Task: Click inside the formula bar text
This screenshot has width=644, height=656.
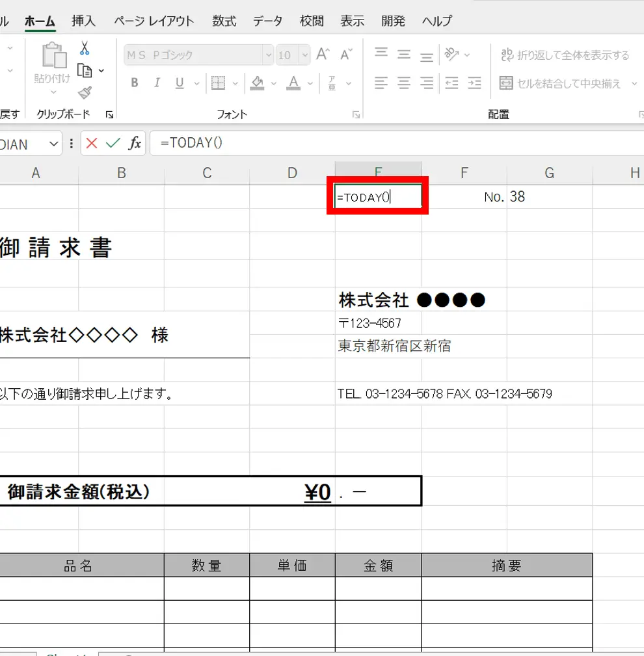Action: [x=390, y=143]
